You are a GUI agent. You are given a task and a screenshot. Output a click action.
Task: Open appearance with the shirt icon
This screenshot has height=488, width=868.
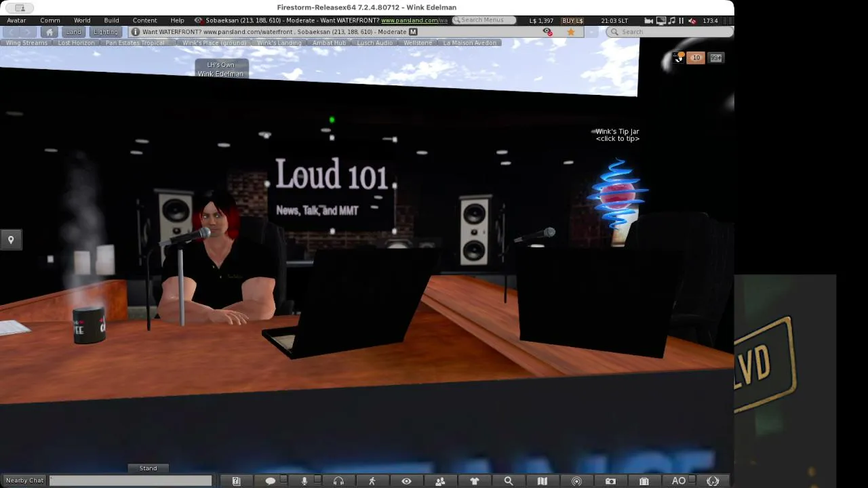coord(474,481)
